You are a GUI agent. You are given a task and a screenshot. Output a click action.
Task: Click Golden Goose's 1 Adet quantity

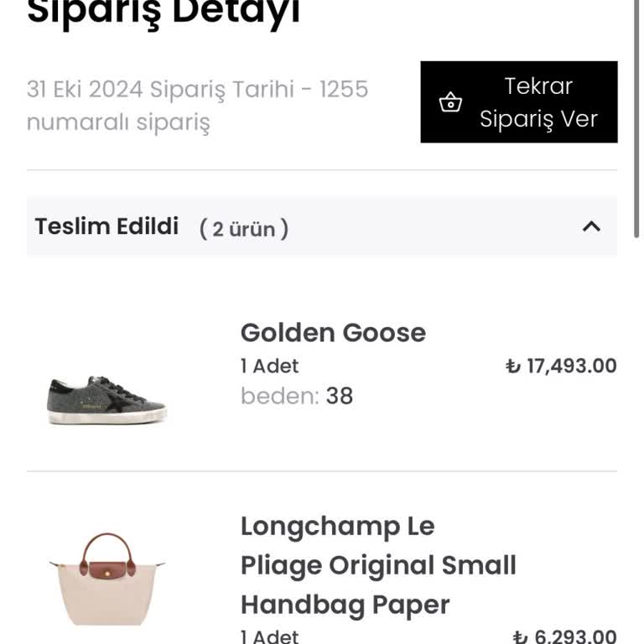tap(269, 366)
